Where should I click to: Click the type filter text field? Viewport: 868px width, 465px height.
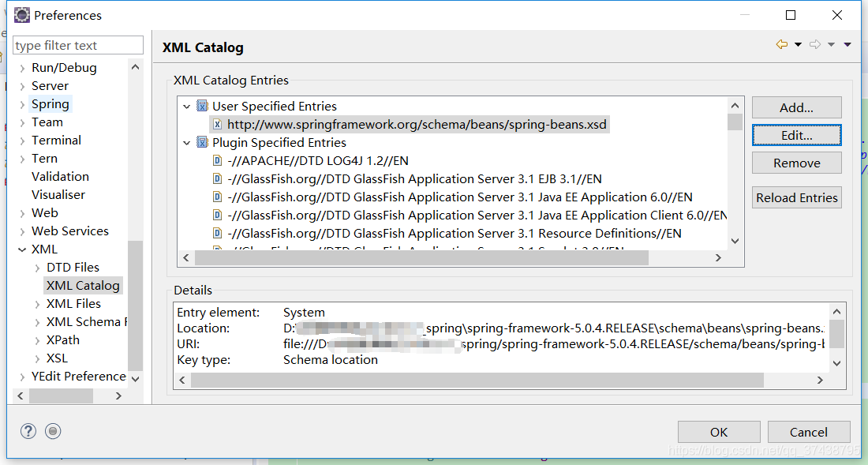(78, 46)
